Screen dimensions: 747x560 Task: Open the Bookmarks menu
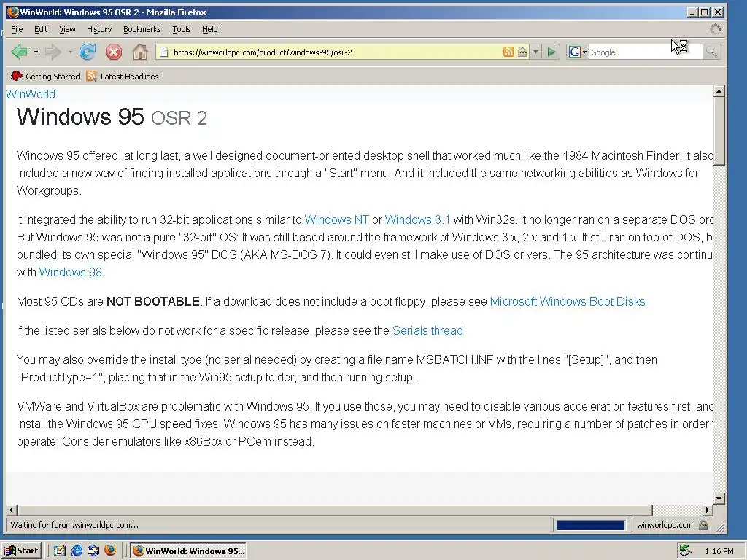click(142, 29)
